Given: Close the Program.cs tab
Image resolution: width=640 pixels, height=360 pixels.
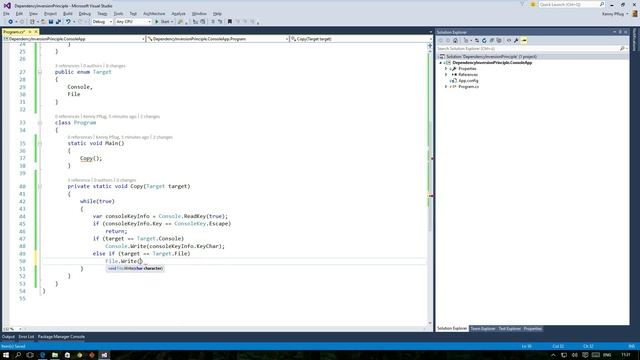Looking at the screenshot, I should click(x=36, y=32).
